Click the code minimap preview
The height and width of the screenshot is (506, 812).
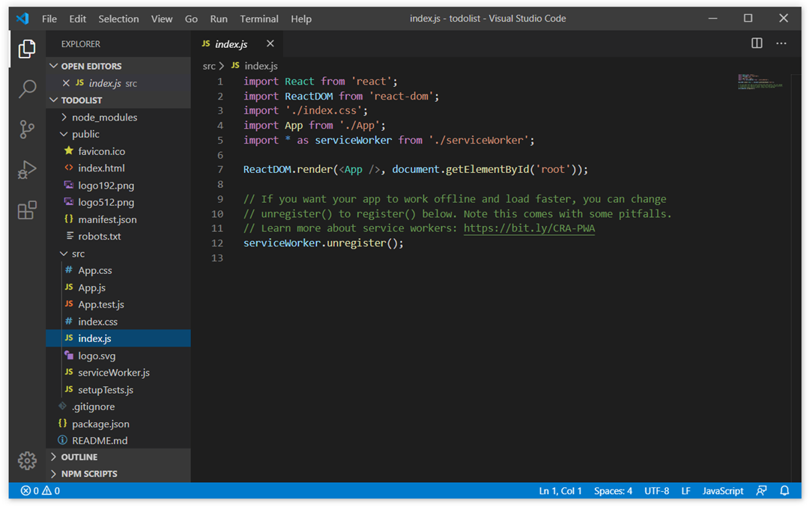[760, 82]
